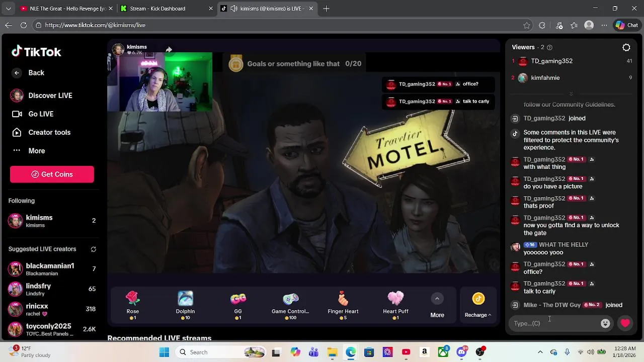Send a Heart Puff gift

click(x=395, y=305)
